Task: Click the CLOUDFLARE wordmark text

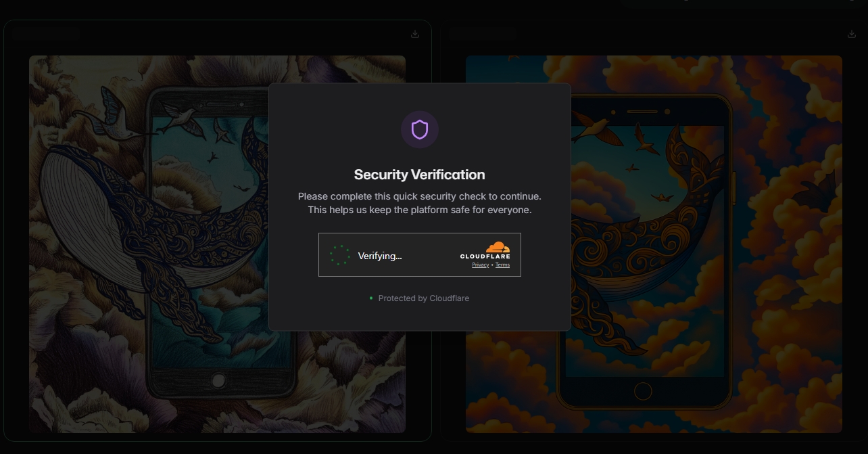Action: 485,256
